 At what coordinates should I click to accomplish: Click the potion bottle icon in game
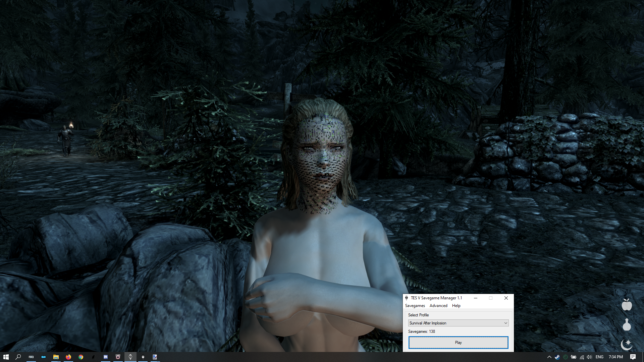pos(627,325)
